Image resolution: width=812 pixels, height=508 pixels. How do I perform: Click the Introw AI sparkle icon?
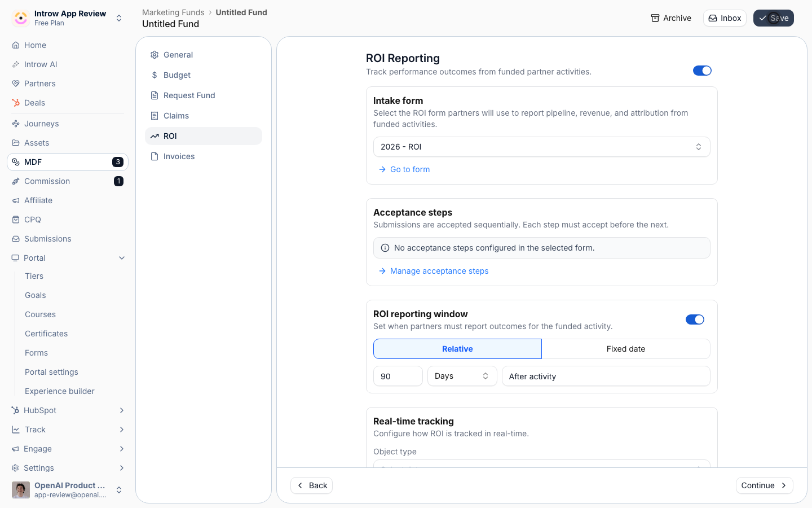click(x=16, y=64)
